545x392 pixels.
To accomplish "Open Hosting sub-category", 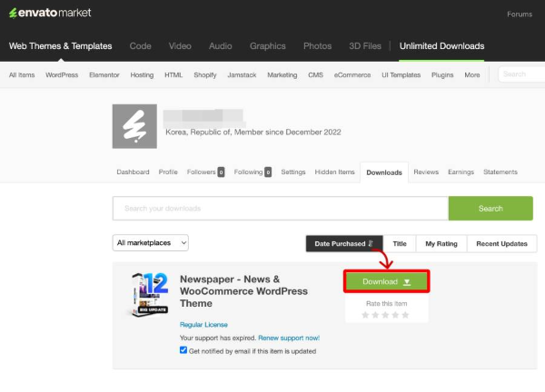I will tap(142, 75).
